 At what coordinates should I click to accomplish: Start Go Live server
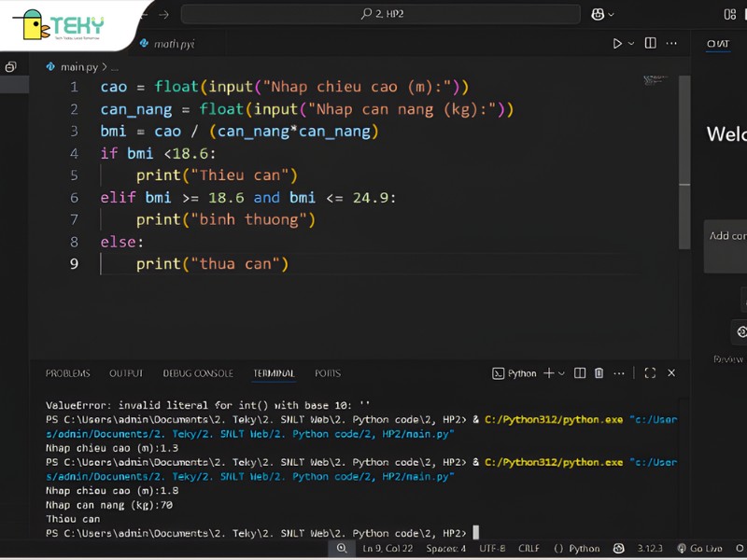tap(699, 549)
